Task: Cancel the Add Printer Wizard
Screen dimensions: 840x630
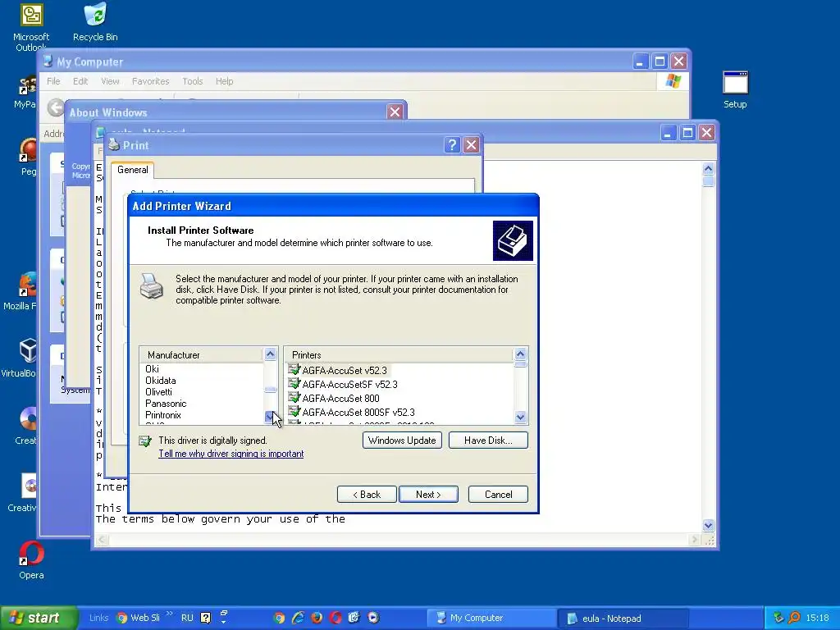Action: (x=498, y=495)
